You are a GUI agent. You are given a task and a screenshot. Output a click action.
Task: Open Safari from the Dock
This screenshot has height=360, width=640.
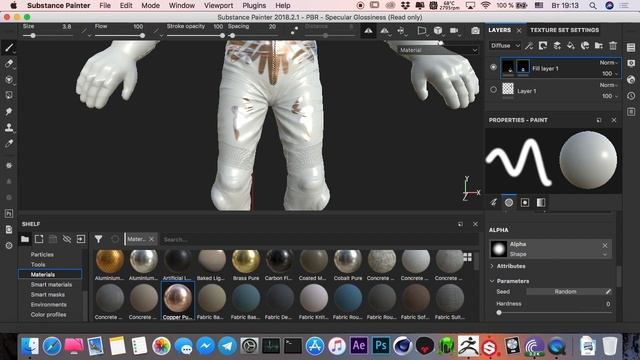point(52,346)
